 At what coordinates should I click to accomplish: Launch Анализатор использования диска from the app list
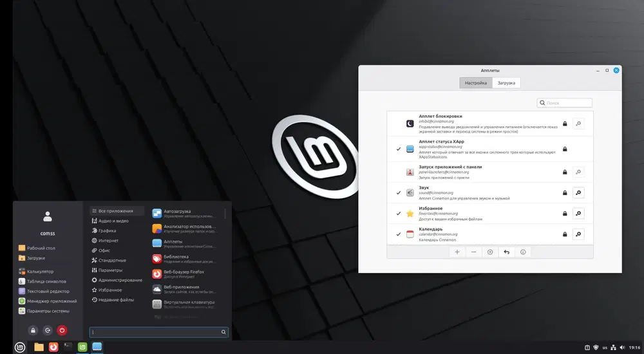(186, 228)
